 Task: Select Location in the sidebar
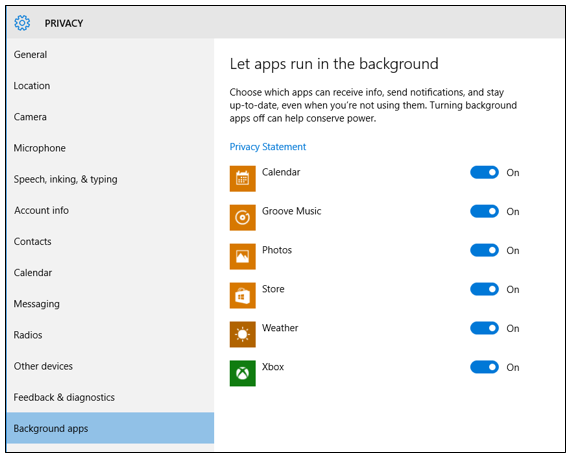[110, 86]
